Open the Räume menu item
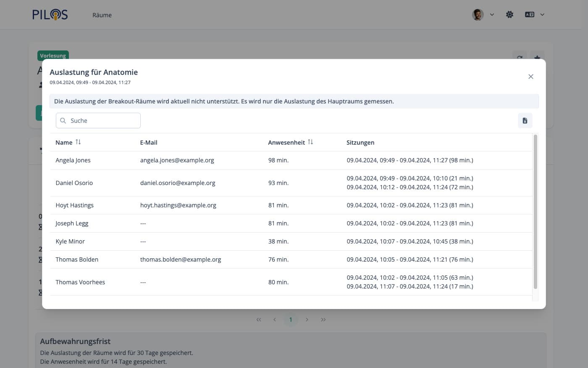 point(102,15)
